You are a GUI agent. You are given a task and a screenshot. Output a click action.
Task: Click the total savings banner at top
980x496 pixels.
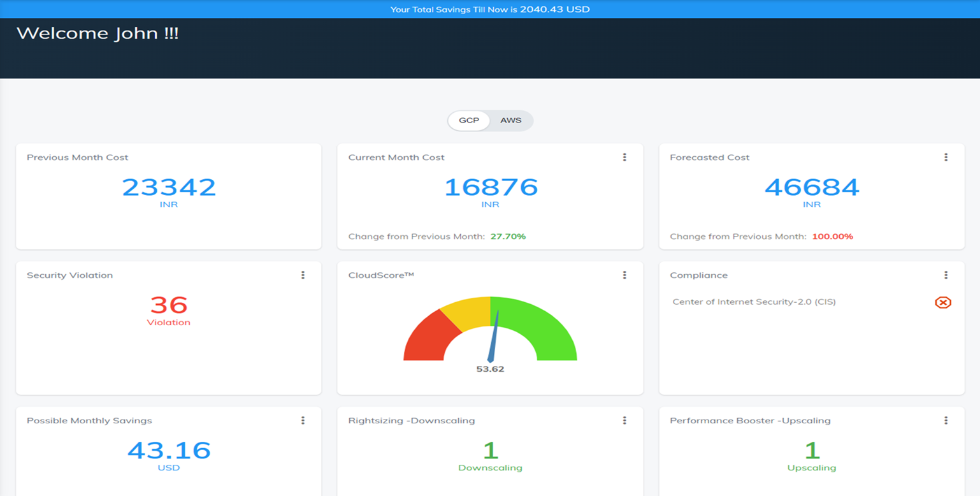(490, 9)
